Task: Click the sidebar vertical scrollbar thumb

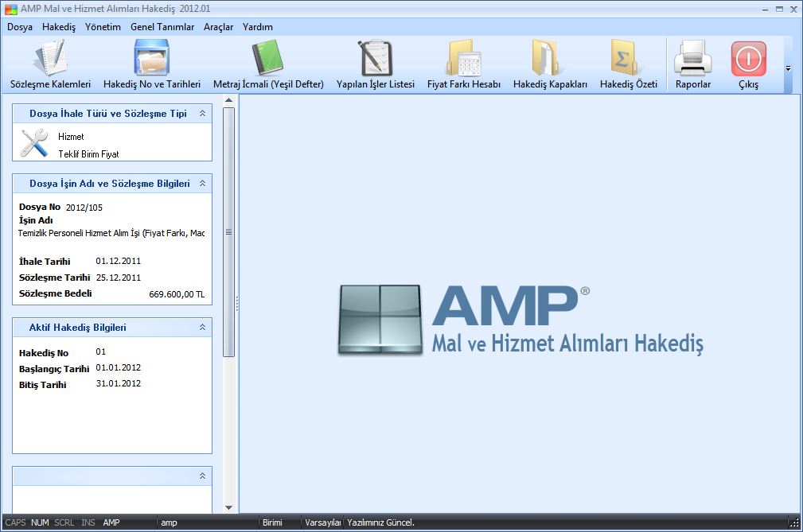Action: pyautogui.click(x=229, y=231)
